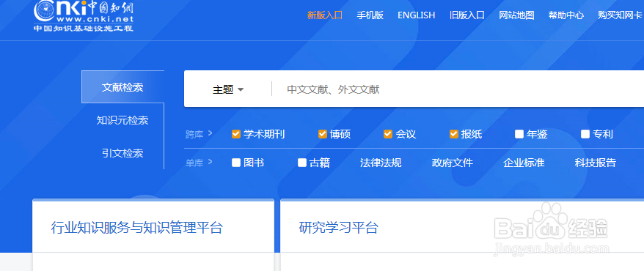Open the 企业标准 database link

point(524,163)
